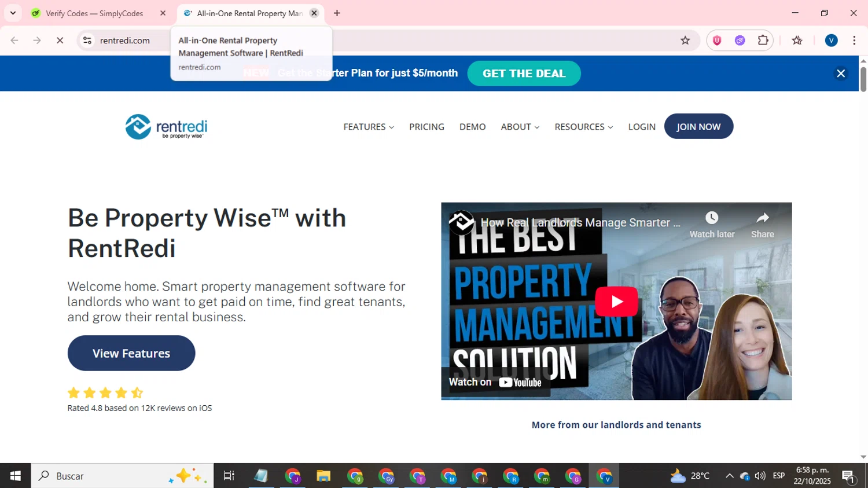Open the Extensions puzzle icon
868x488 pixels.
763,41
